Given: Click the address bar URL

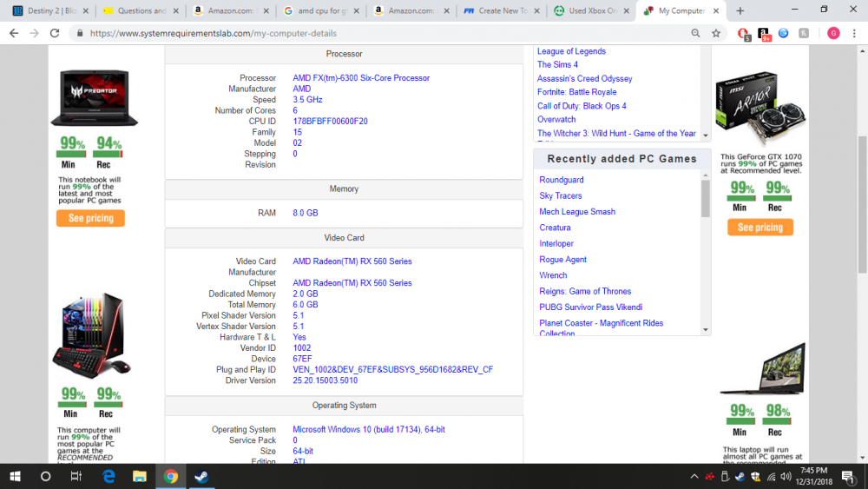Looking at the screenshot, I should 214,33.
